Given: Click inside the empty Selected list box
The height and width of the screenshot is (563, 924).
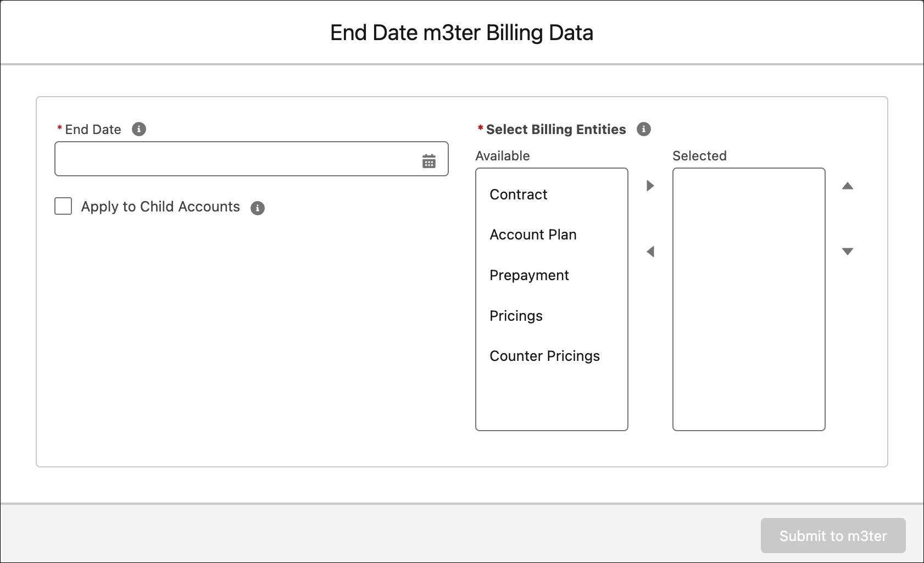Looking at the screenshot, I should coord(749,299).
